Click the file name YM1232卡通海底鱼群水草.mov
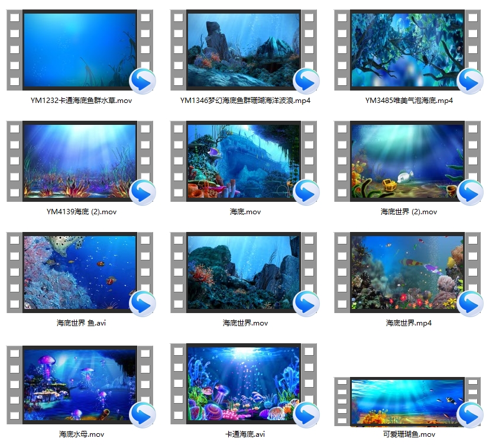 (x=82, y=101)
